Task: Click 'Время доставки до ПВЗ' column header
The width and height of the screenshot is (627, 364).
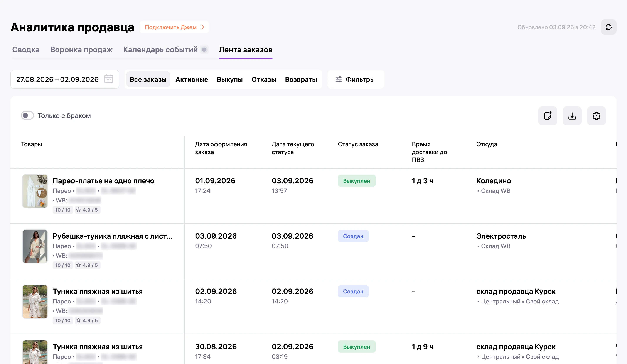Action: point(429,152)
